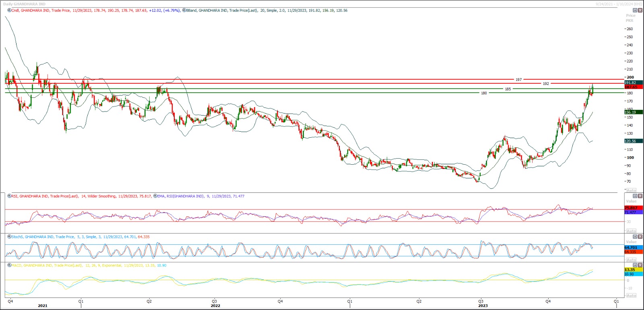Click the 156.19 middle band price tag

(x=633, y=112)
